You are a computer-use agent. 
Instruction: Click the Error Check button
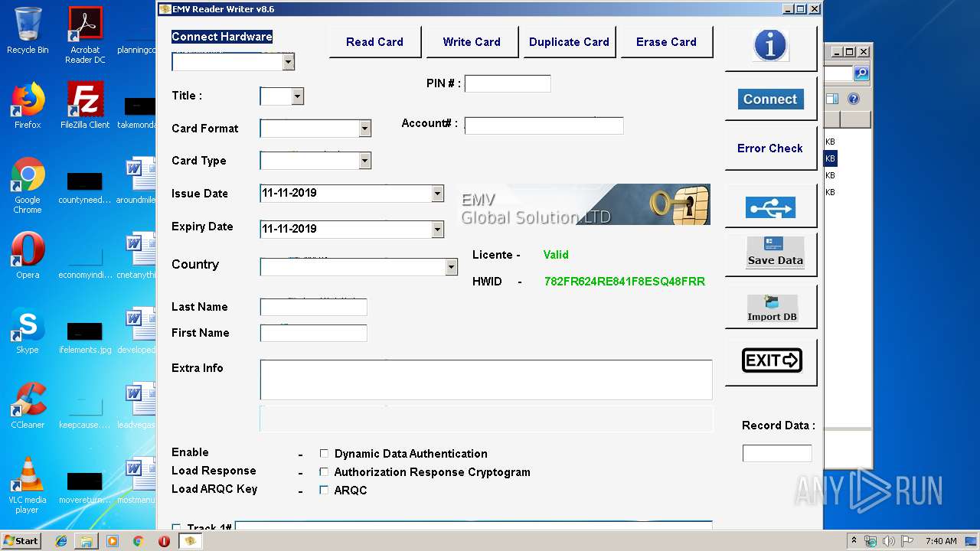point(770,148)
